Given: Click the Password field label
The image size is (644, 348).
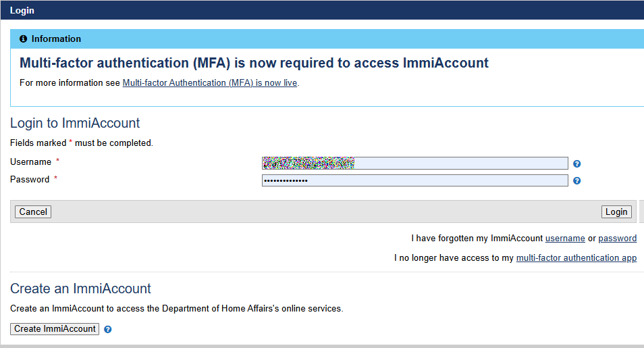Looking at the screenshot, I should [30, 179].
